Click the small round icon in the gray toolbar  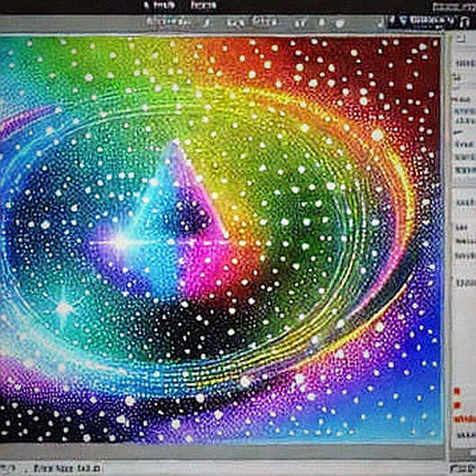[x=321, y=22]
